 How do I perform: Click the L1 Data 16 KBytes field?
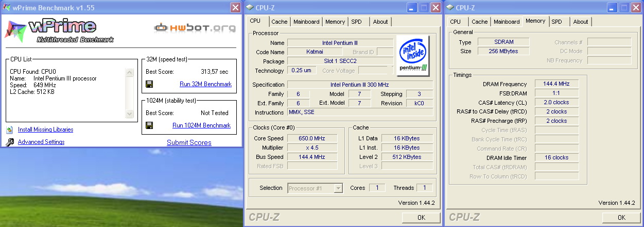tap(407, 138)
